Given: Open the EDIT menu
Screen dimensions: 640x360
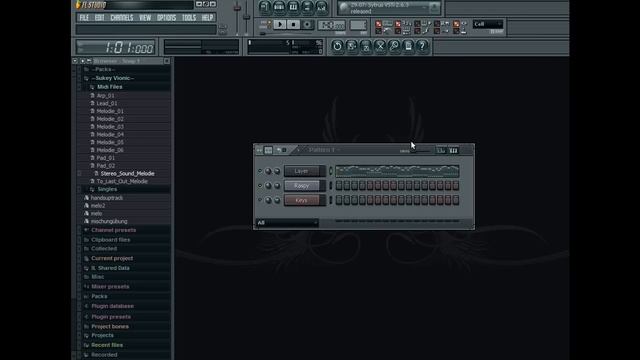Looking at the screenshot, I should 100,18.
